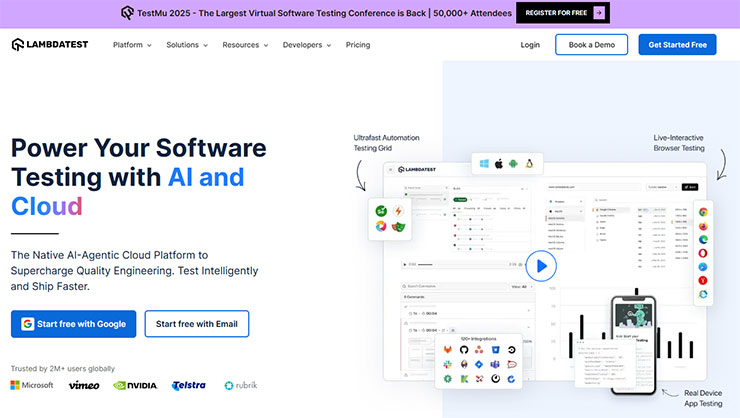Click the Microsoft Teams integration icon
Screen dimensions: 740x418
point(495,364)
